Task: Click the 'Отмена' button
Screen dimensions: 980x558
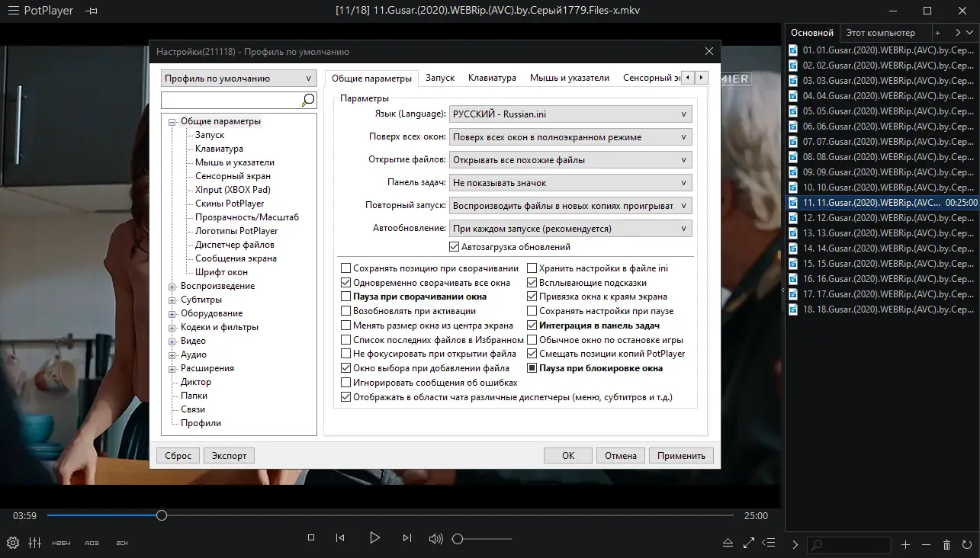Action: (x=621, y=456)
